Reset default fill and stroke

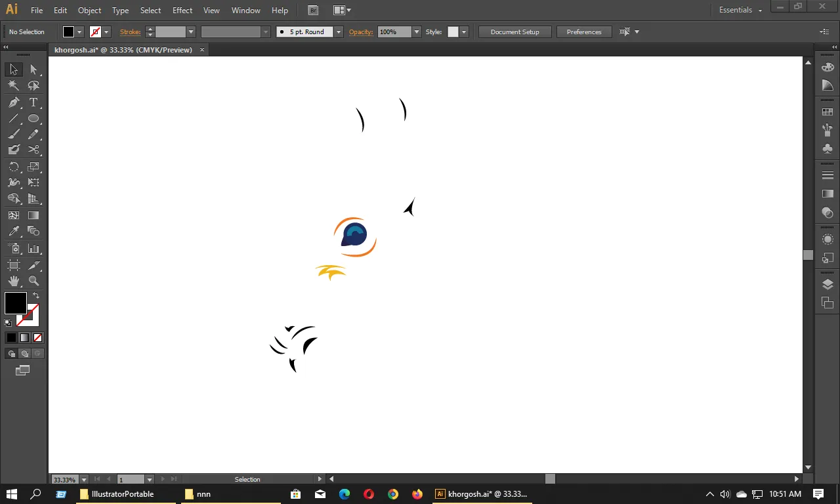click(x=8, y=322)
